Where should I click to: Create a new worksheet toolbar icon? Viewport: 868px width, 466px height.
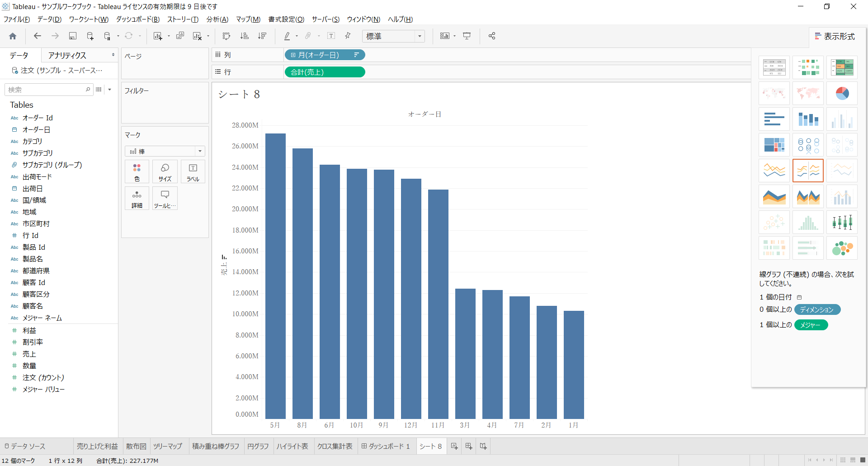[157, 36]
